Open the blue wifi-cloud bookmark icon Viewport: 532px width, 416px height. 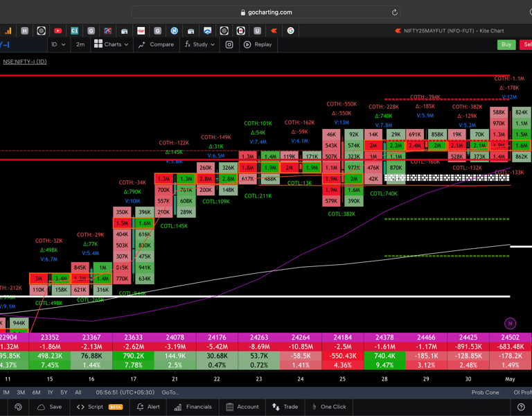[207, 31]
